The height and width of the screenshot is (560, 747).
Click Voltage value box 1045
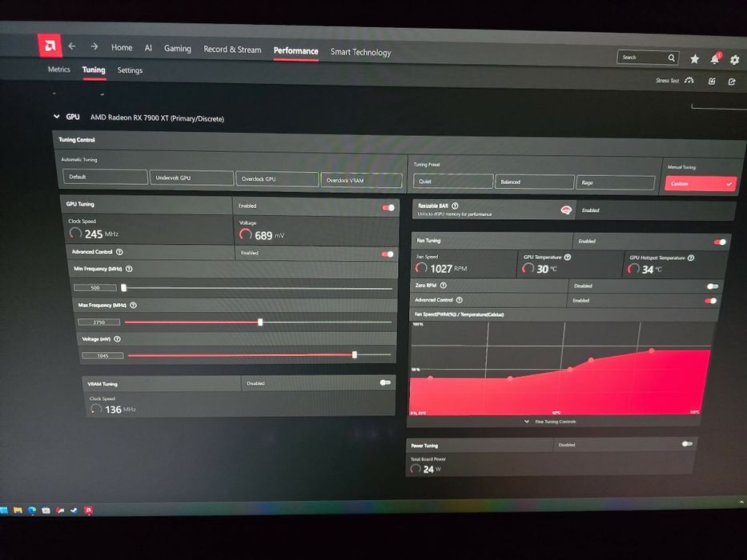[x=103, y=356]
